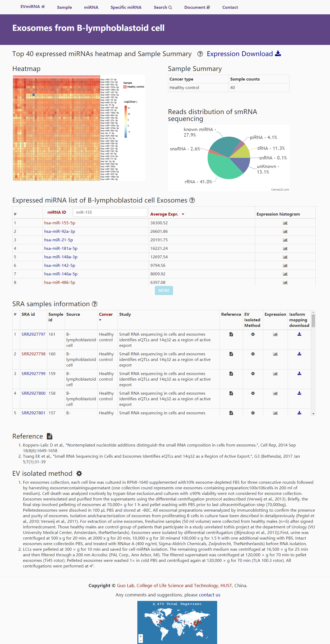The width and height of the screenshot is (330, 644).
Task: Click the map zoom-in plus button
Action: [x=141, y=637]
